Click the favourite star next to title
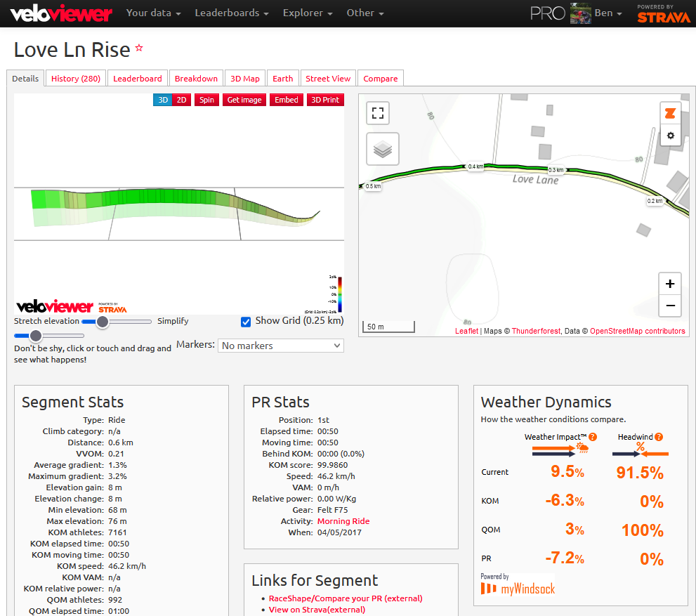Screen dimensions: 696x616 coord(139,48)
